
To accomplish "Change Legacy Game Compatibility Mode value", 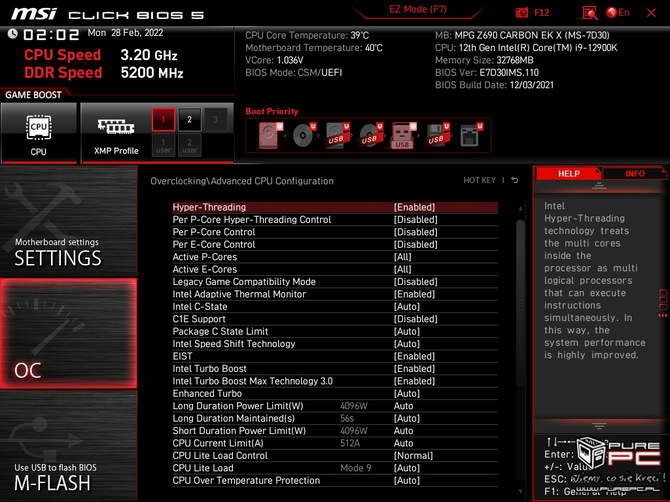I will point(415,282).
